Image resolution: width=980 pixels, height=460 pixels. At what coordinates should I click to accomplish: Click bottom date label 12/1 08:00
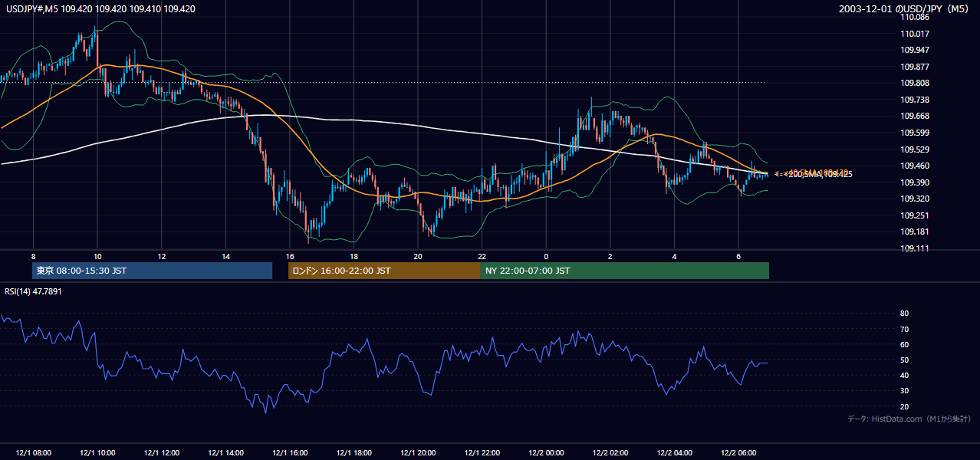point(33,453)
